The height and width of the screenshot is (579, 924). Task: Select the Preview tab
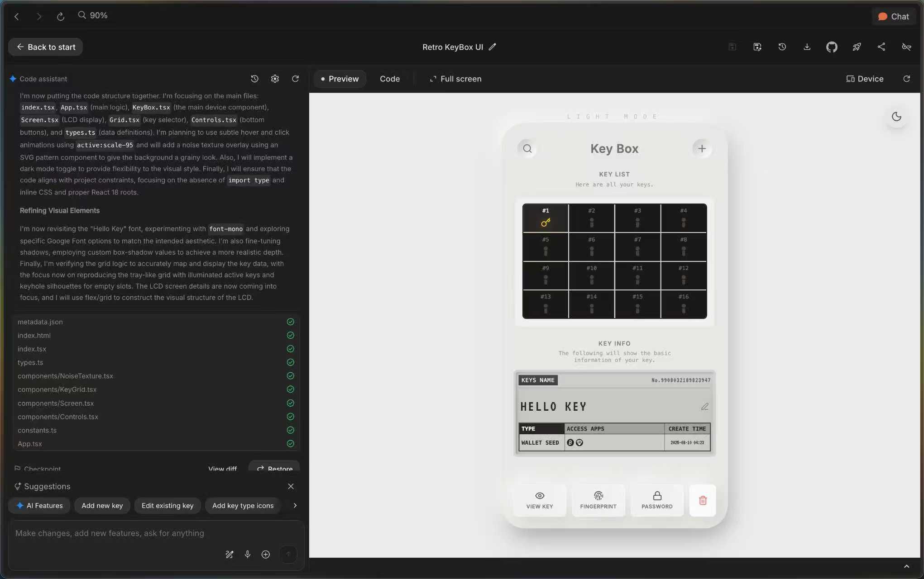pyautogui.click(x=340, y=79)
